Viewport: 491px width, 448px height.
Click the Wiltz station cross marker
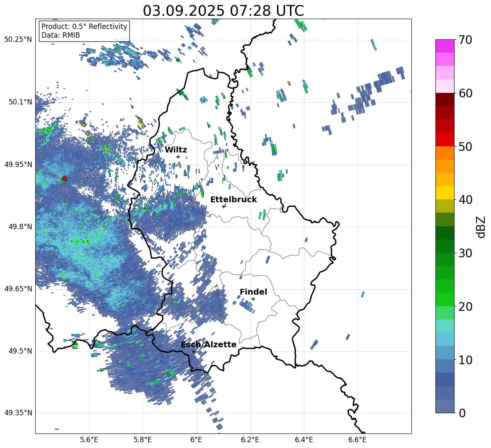coord(178,157)
